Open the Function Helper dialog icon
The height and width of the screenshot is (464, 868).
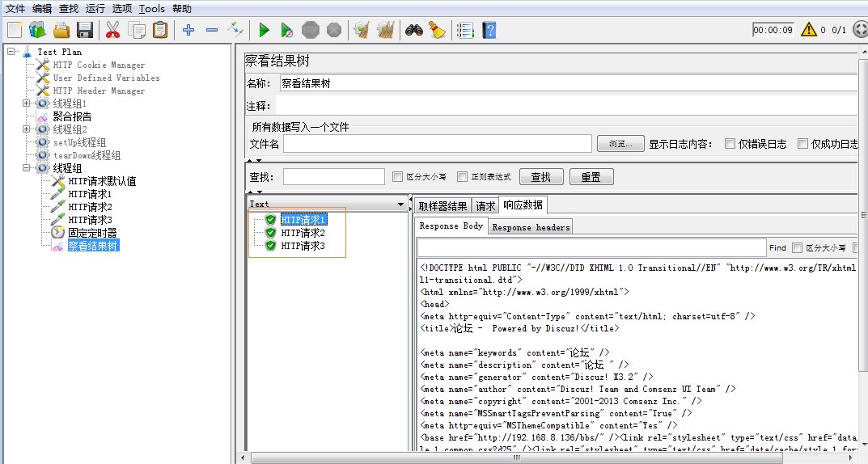[466, 30]
